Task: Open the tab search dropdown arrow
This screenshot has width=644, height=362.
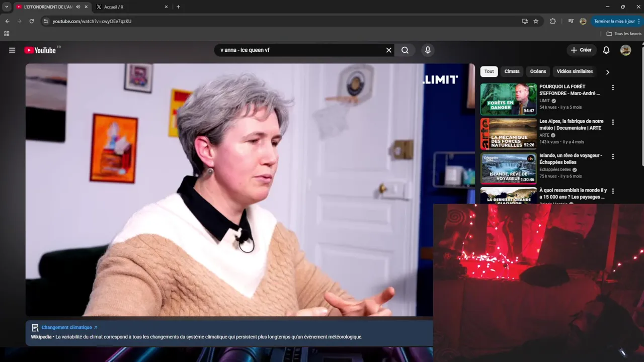Action: tap(7, 7)
